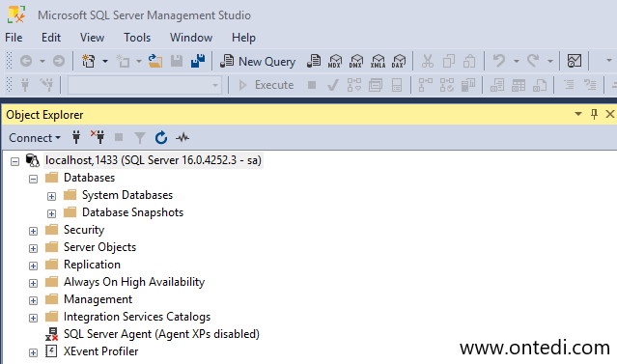
Task: Click the Execute button
Action: 266,85
